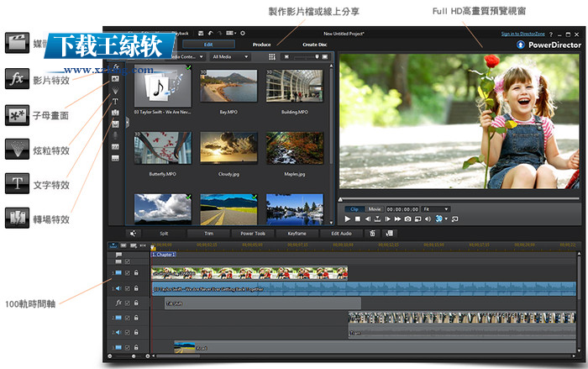
Task: Open Sign in to DirectorZone link
Action: [522, 34]
